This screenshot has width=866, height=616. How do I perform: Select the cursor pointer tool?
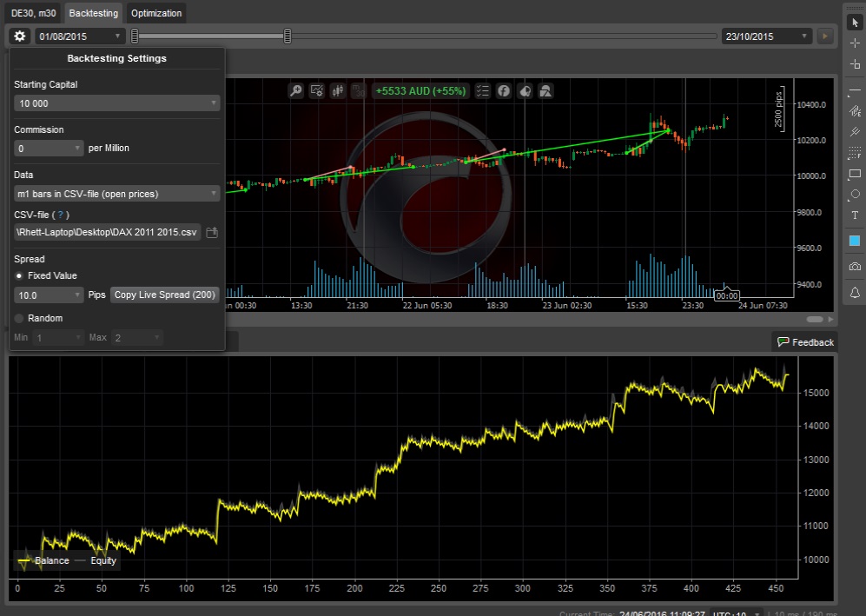(855, 22)
